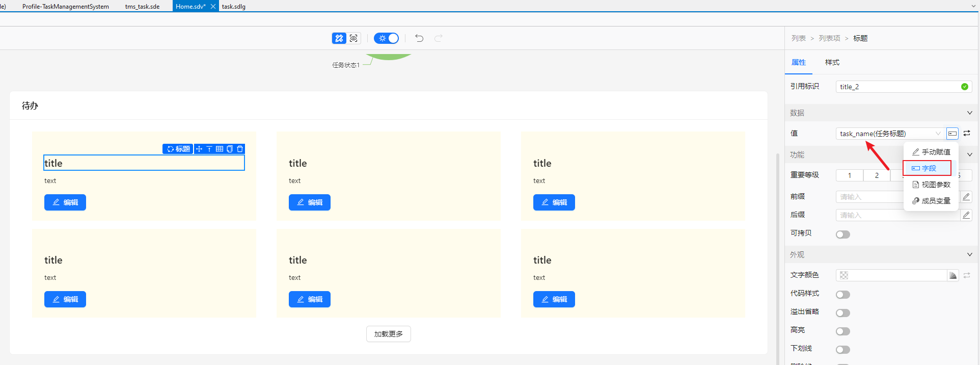Viewport: 980px width, 365px height.
Task: Select the highlighted title text box
Action: (144, 163)
